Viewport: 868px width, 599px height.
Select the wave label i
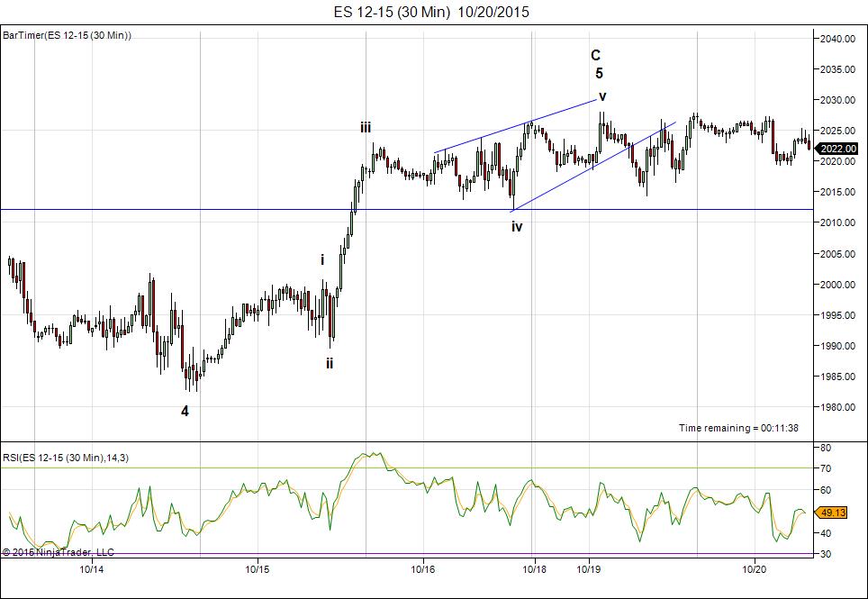point(322,259)
